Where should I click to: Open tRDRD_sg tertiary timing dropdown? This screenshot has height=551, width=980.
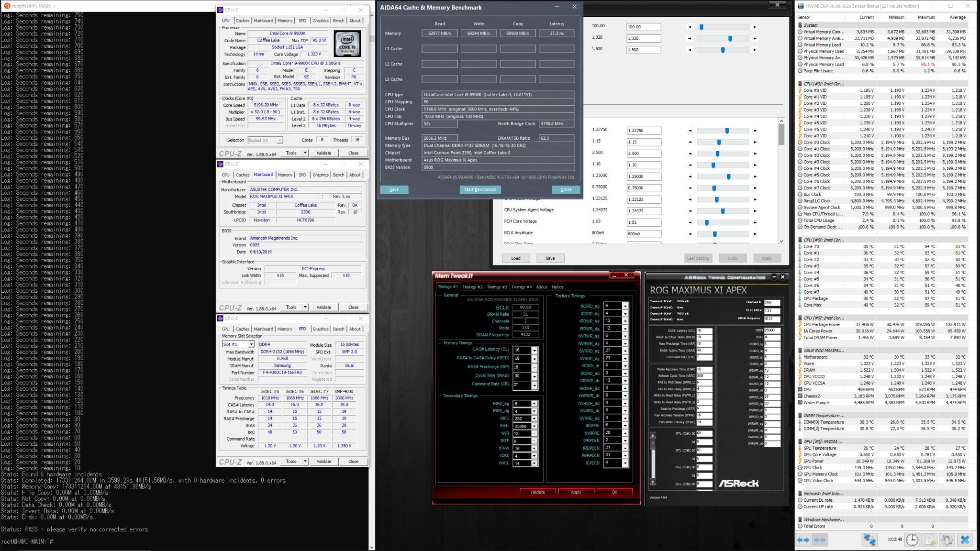pos(624,306)
